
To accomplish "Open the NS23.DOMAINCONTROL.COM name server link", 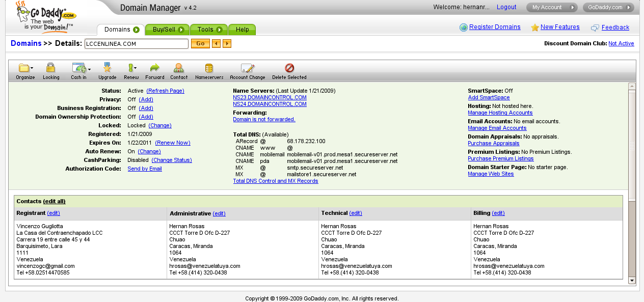I will tap(270, 97).
